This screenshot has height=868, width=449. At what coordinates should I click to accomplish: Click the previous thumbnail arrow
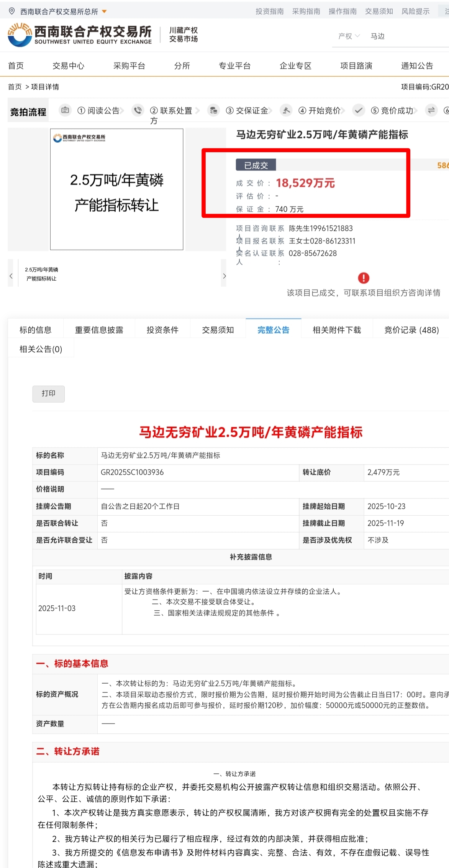(11, 276)
